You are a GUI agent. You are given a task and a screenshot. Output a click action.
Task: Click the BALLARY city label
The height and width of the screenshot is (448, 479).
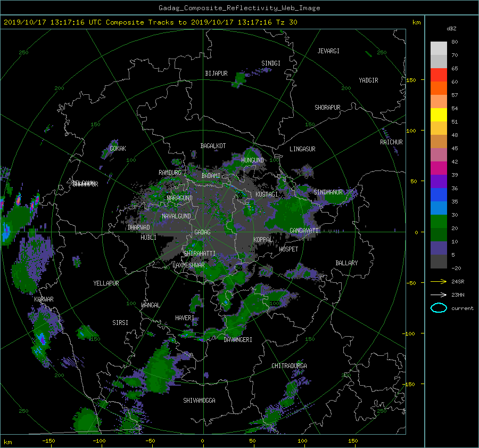[x=346, y=263]
